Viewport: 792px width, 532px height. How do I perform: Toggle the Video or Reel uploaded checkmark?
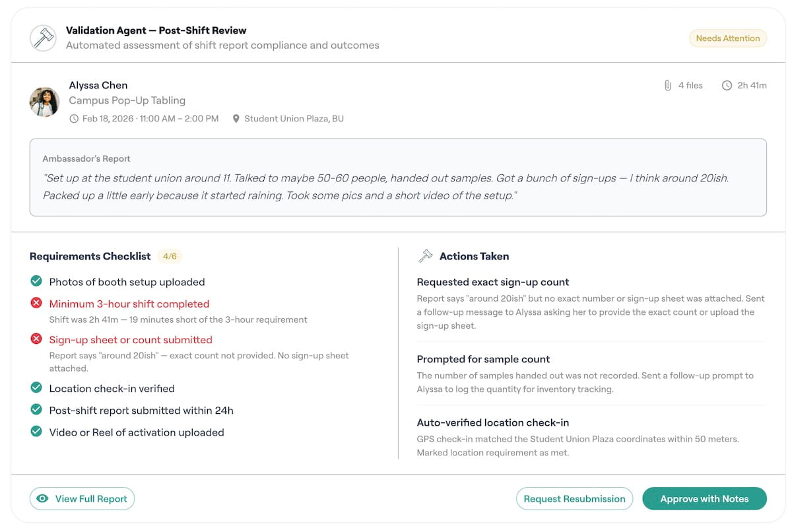[36, 432]
